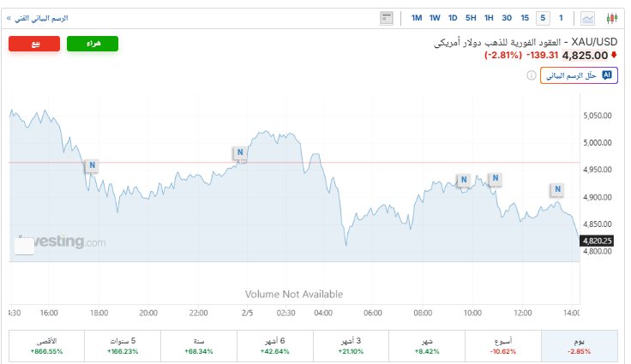The height and width of the screenshot is (364, 631).
Task: Select the 1M timeframe
Action: (417, 18)
